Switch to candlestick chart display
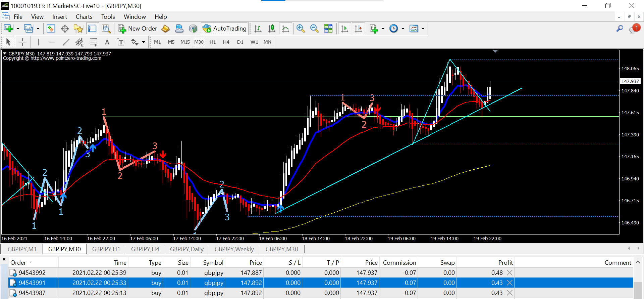644x299 pixels. tap(272, 29)
